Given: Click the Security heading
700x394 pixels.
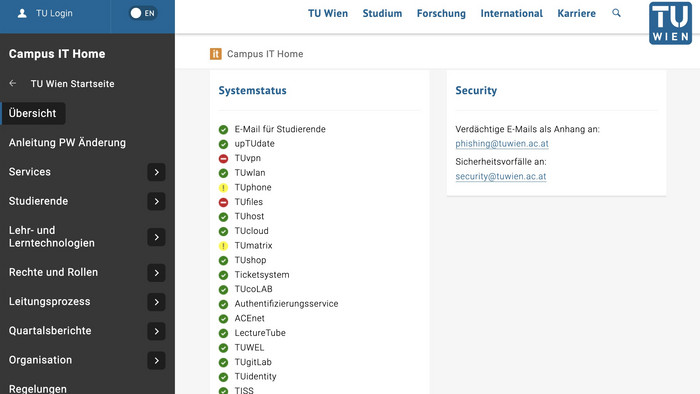Looking at the screenshot, I should (x=476, y=91).
